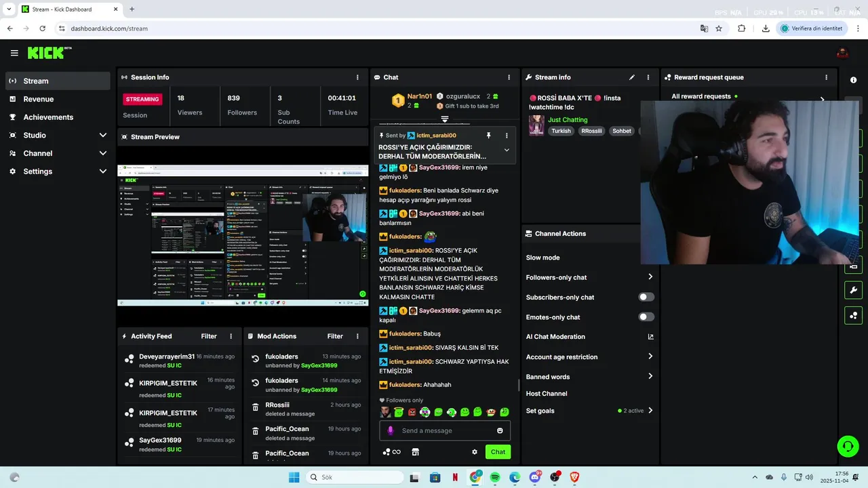
Task: Open a new browser tab
Action: coord(132,9)
